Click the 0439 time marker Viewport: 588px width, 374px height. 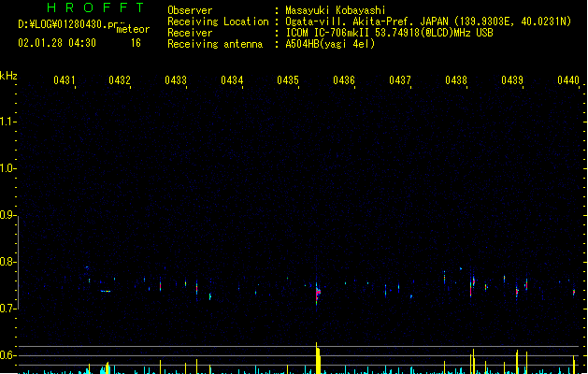click(x=512, y=80)
